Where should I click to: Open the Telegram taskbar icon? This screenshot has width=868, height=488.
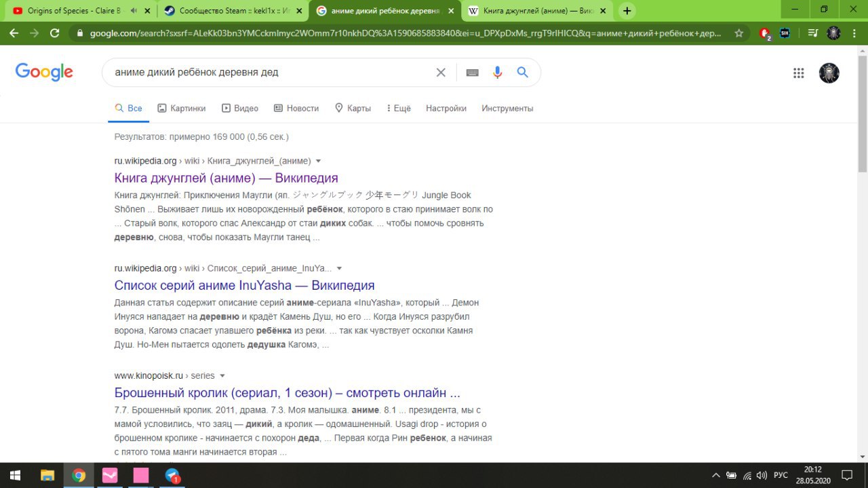173,475
